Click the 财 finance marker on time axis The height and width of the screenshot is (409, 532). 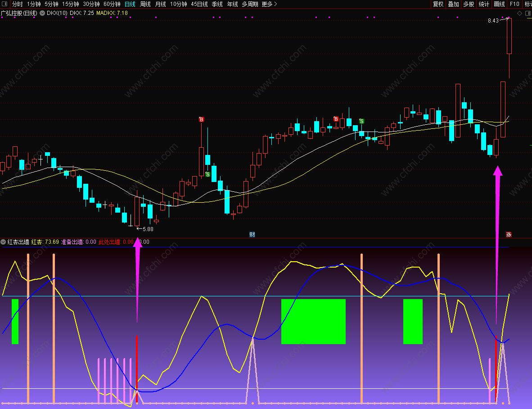pos(252,235)
